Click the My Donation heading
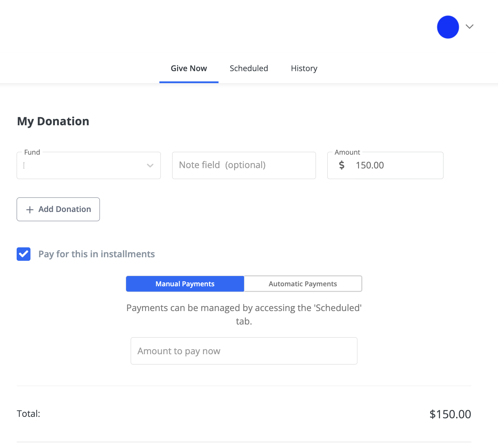Viewport: 498px width, 448px height. (53, 121)
